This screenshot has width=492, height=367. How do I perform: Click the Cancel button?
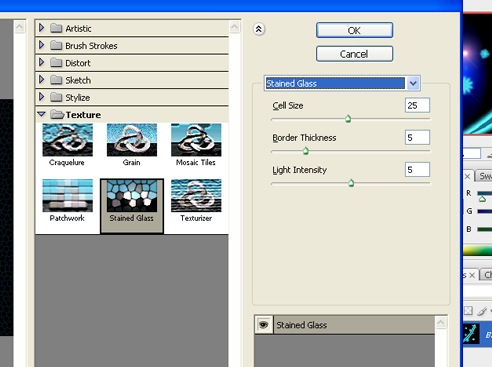[x=354, y=54]
